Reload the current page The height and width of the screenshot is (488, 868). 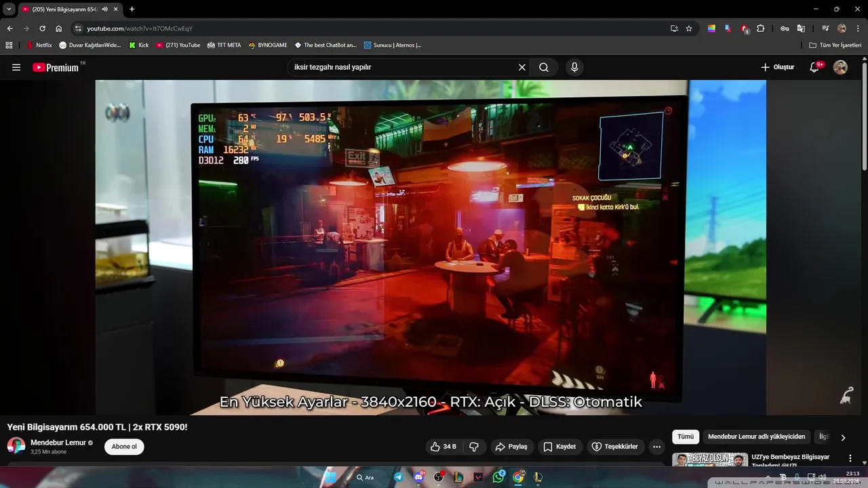[x=42, y=28]
